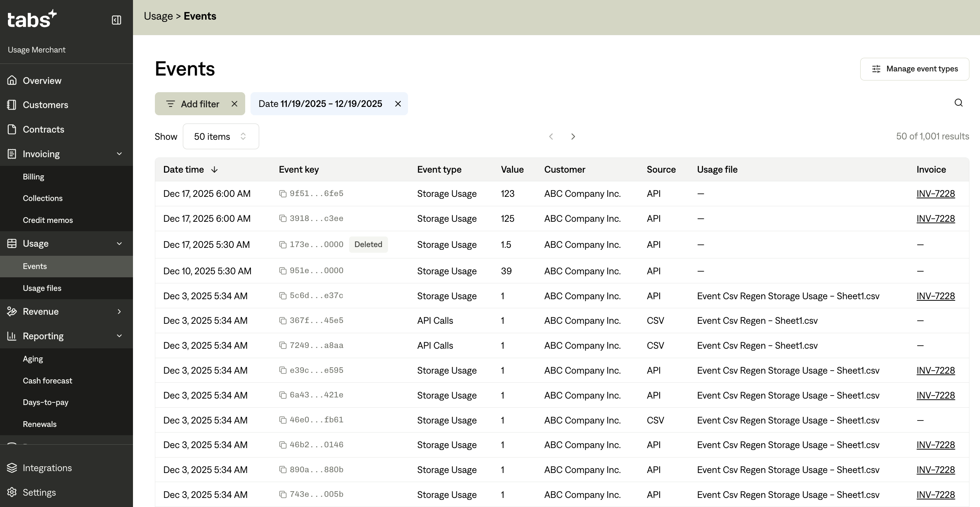This screenshot has width=980, height=507.
Task: Open Integrations from the sidebar
Action: click(x=47, y=468)
